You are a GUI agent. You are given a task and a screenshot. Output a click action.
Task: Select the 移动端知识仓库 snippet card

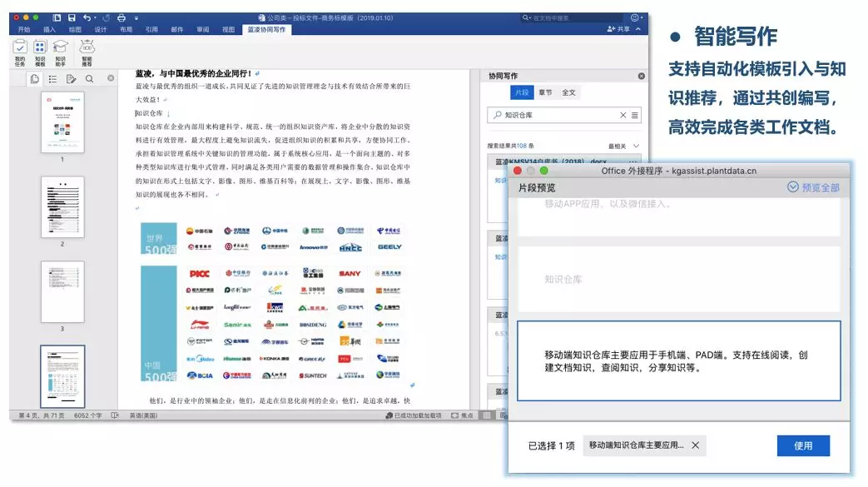[x=679, y=360]
